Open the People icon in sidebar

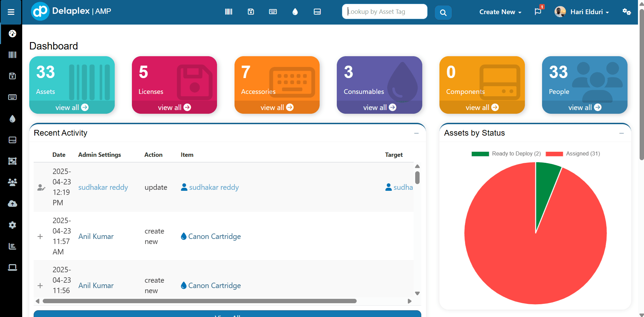12,182
